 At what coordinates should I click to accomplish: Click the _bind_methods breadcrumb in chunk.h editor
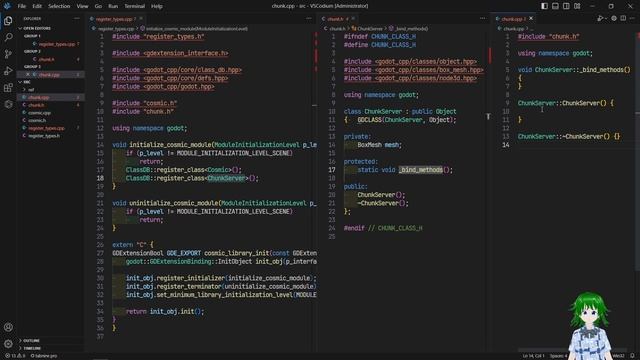click(x=409, y=29)
